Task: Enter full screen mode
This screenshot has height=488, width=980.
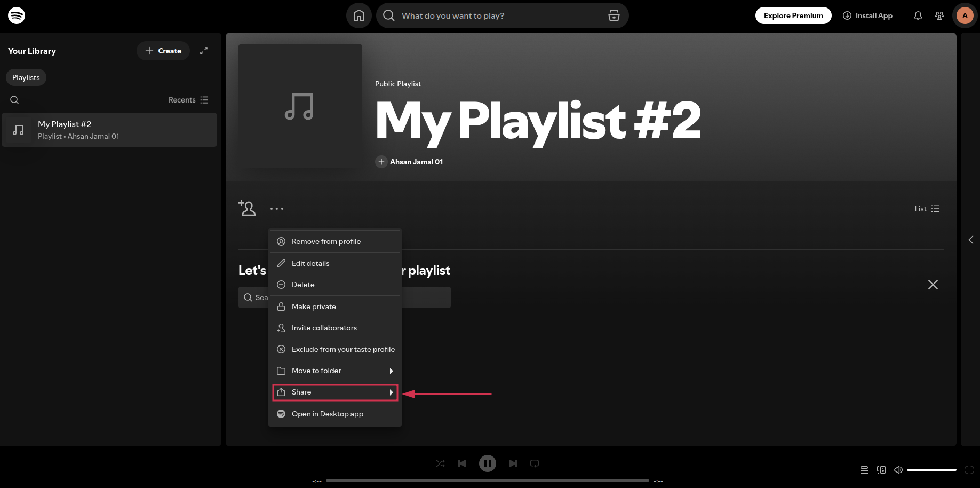Action: pos(969,470)
